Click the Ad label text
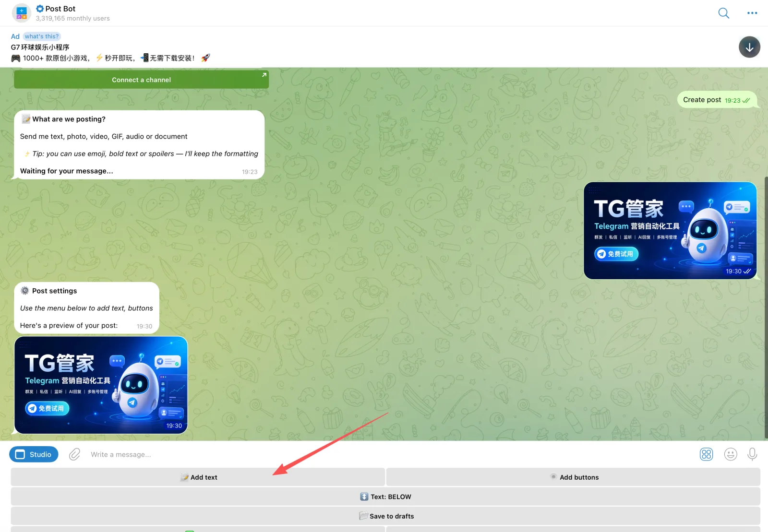This screenshot has width=768, height=532. tap(15, 36)
